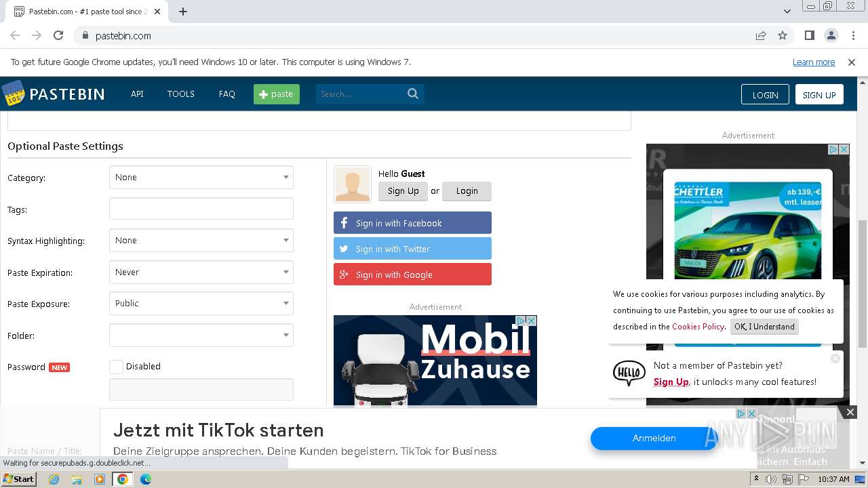The image size is (868, 488).
Task: Open the API menu item
Action: (137, 94)
